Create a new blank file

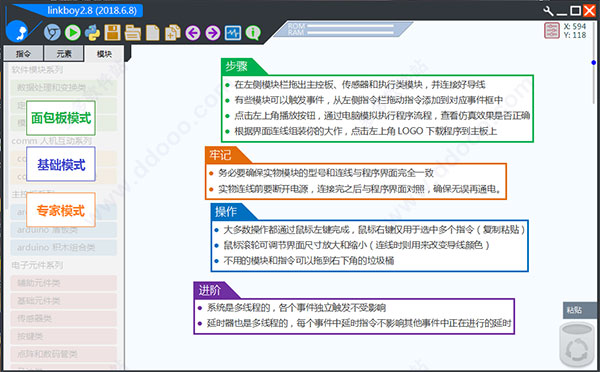click(x=153, y=33)
